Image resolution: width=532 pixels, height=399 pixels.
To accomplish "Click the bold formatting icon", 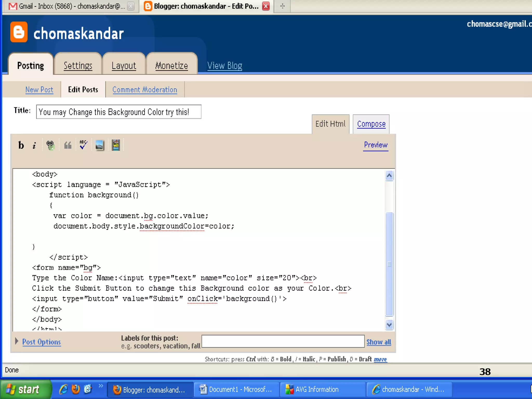I will click(21, 145).
